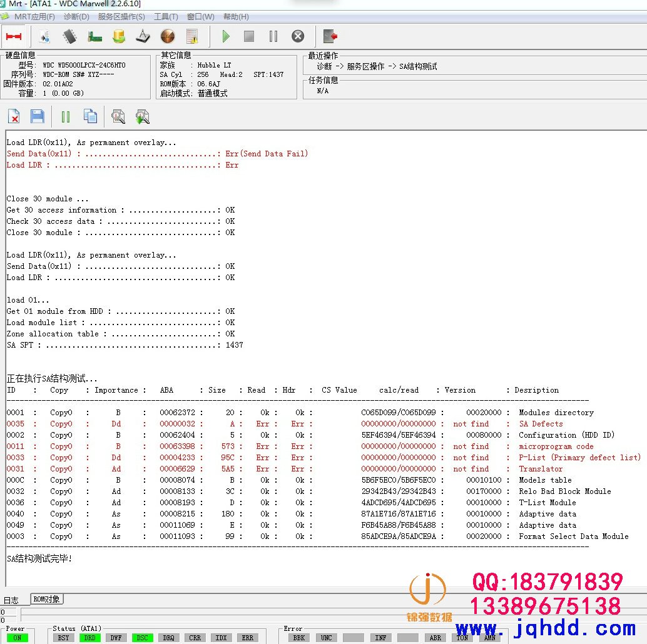Open the 帮助(H) menu
The image size is (647, 644).
[x=236, y=17]
